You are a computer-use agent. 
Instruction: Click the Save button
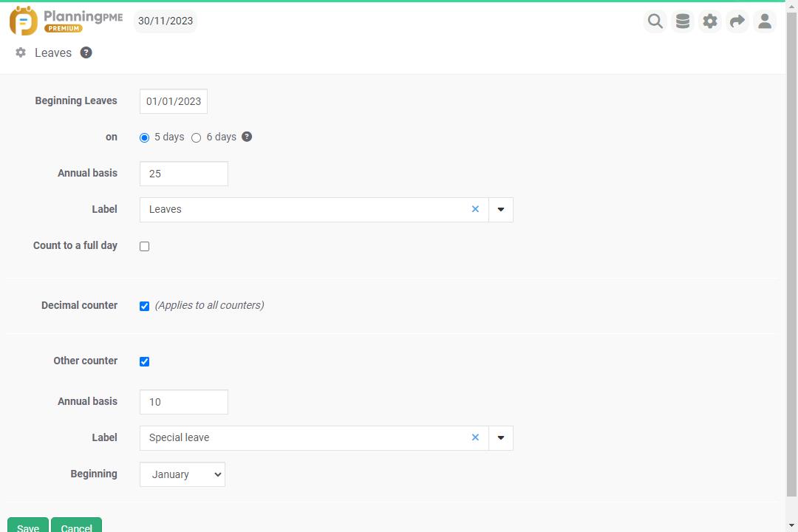(28, 525)
